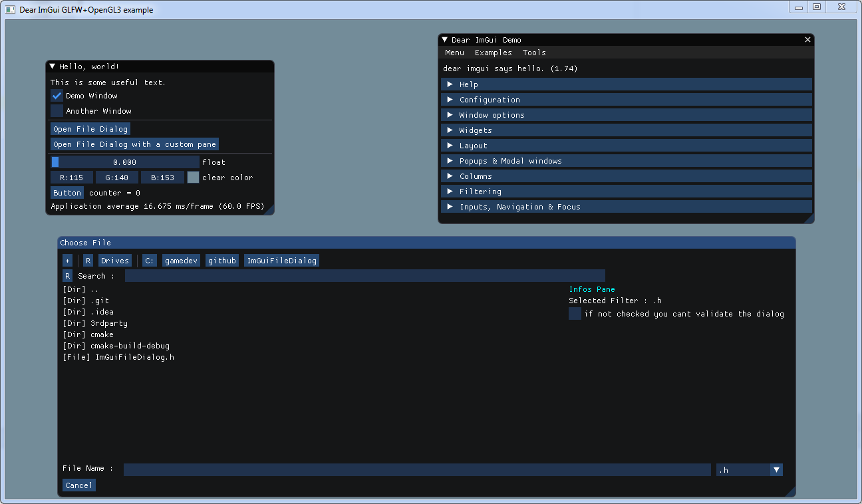Close the Dear ImGui Demo window
Image resolution: width=862 pixels, height=504 pixels.
pos(808,40)
